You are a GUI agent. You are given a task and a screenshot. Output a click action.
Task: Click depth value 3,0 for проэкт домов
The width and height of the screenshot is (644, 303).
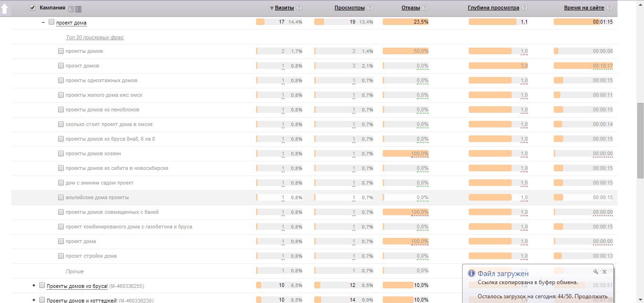[524, 66]
